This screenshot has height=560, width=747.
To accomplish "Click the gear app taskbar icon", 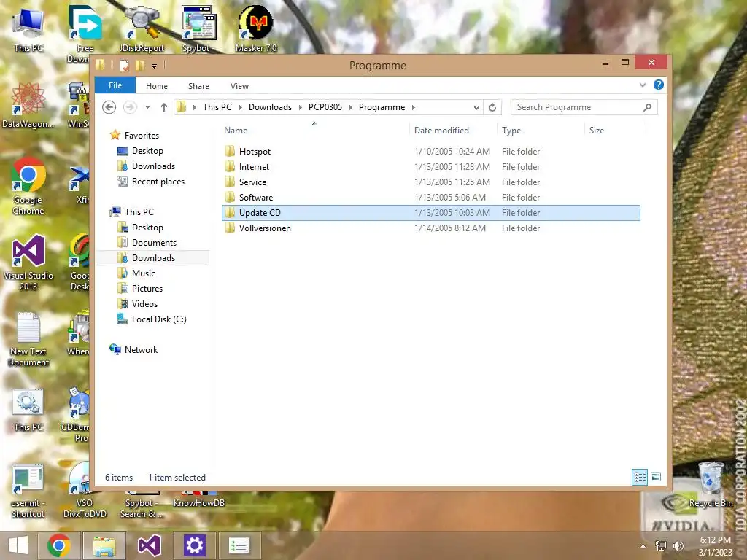I will (x=194, y=545).
